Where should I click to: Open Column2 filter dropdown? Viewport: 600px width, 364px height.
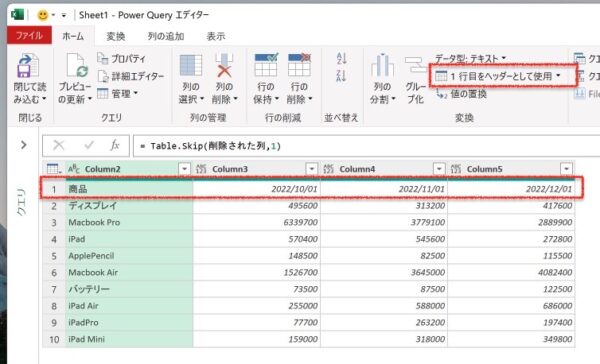point(184,169)
